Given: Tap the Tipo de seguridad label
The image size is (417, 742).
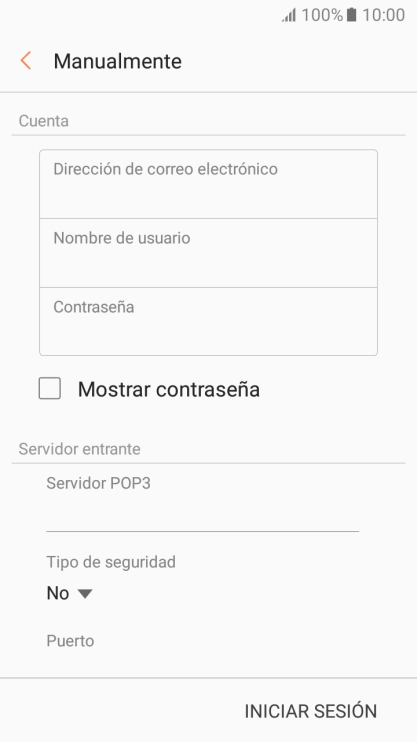Looking at the screenshot, I should [111, 562].
